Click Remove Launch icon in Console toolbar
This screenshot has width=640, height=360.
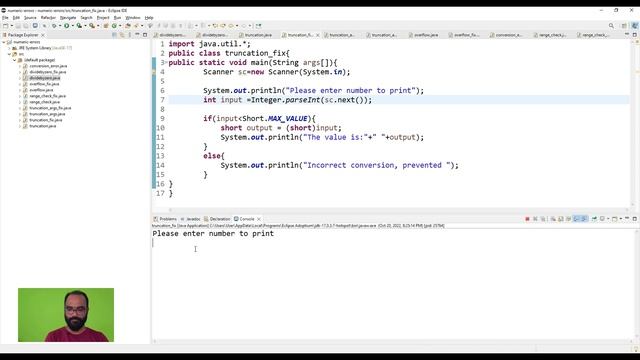coord(536,219)
